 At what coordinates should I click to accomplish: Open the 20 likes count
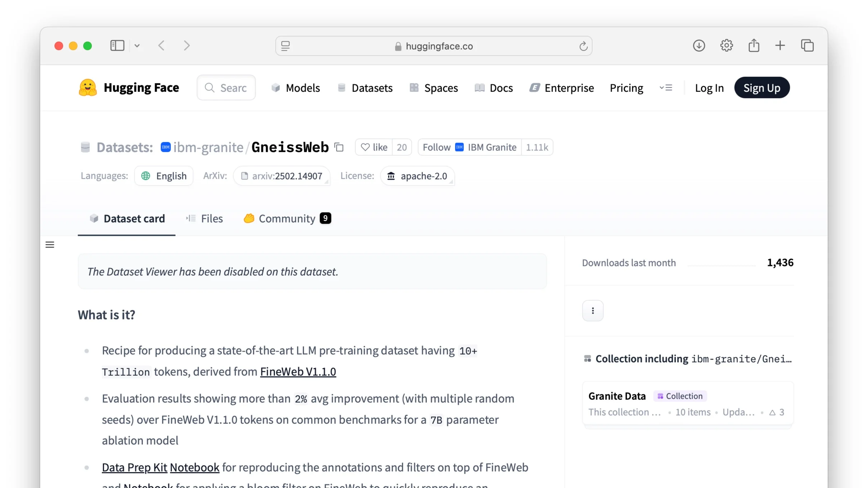point(402,147)
